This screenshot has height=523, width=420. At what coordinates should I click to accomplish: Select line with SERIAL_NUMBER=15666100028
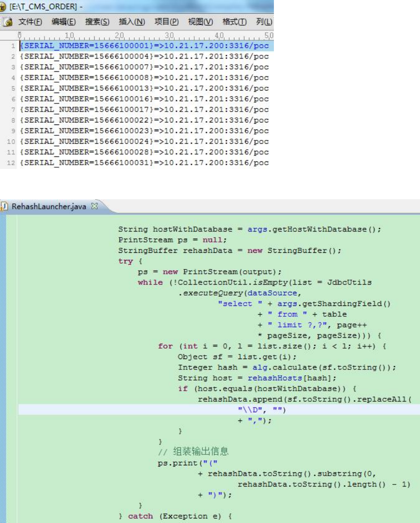[144, 152]
